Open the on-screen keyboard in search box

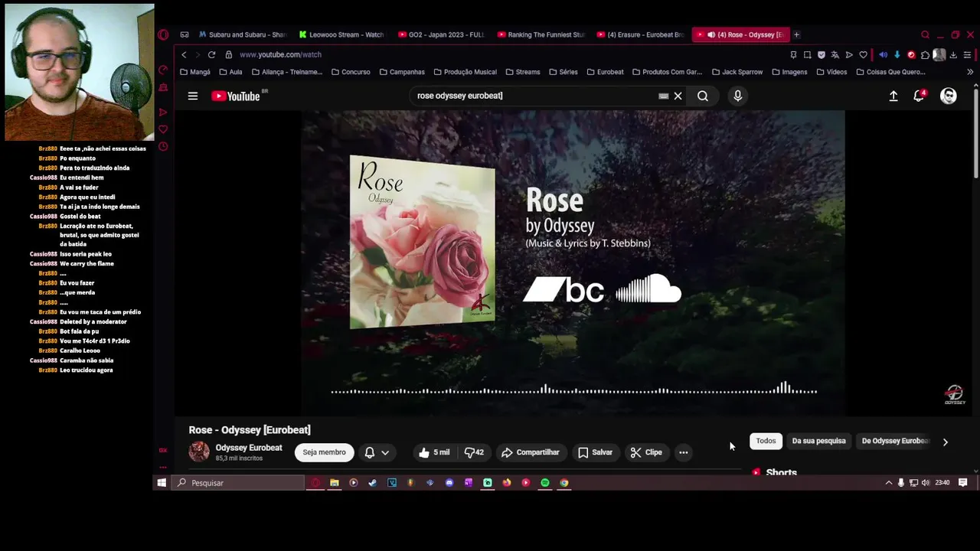pyautogui.click(x=664, y=96)
